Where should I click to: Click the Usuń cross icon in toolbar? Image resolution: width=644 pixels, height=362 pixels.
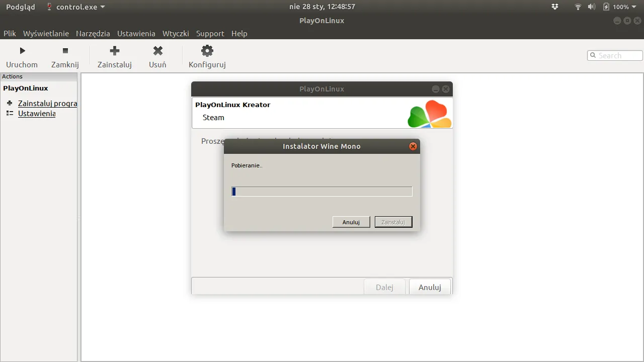coord(158,50)
